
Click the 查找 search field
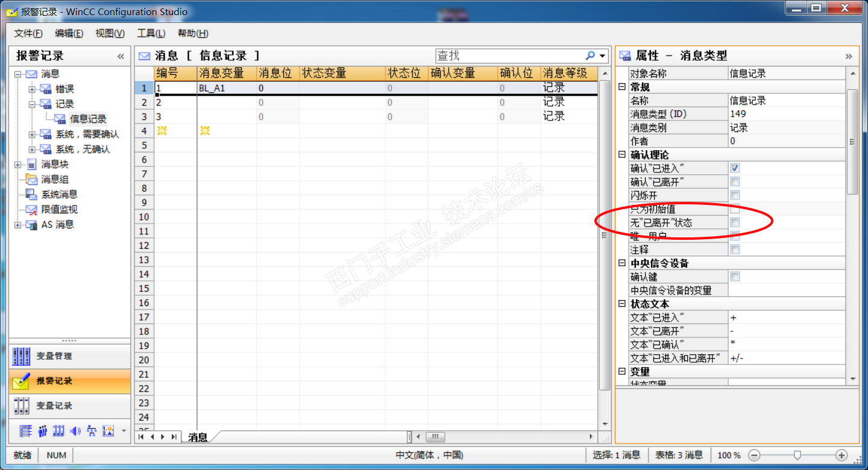[510, 56]
